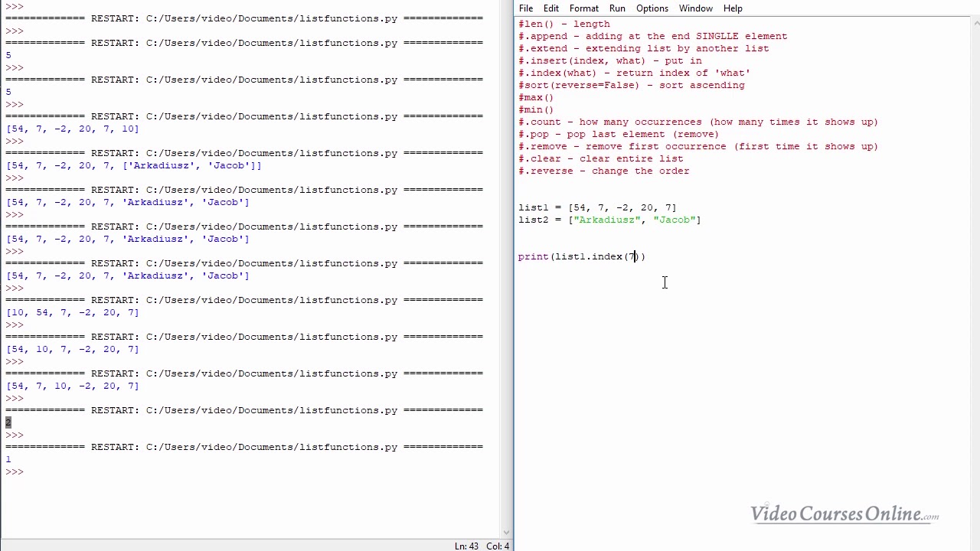This screenshot has height=551, width=980.
Task: Click the '#.clear - clear entire list' line
Action: coord(601,158)
